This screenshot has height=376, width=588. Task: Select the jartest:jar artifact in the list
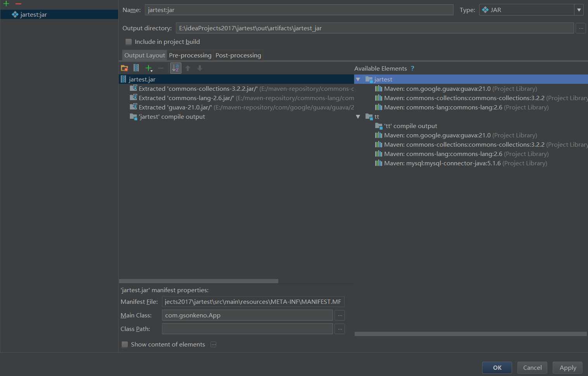point(59,14)
